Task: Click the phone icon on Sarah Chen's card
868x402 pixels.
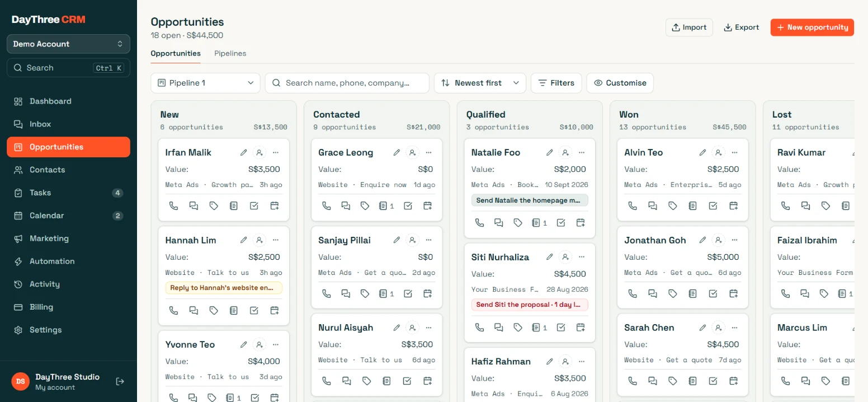Action: pos(633,381)
